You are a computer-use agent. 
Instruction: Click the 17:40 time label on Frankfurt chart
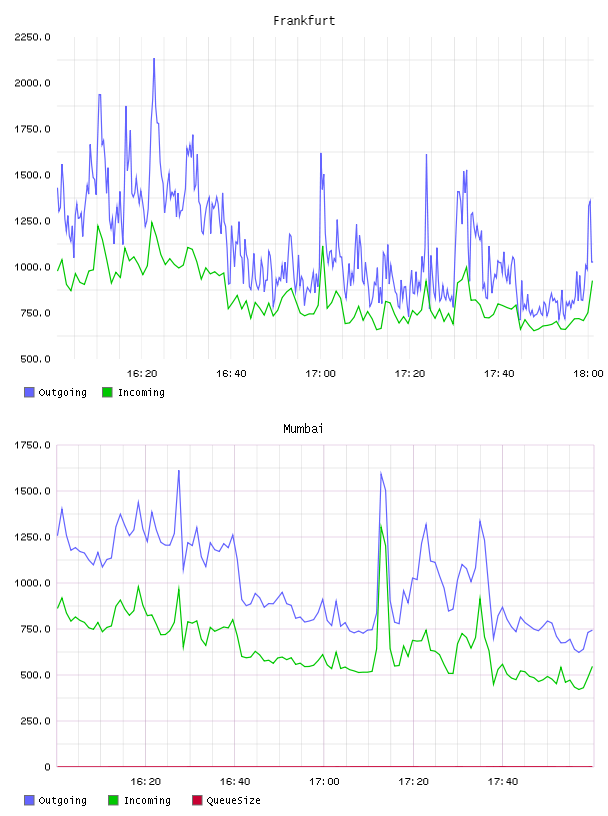click(x=499, y=374)
